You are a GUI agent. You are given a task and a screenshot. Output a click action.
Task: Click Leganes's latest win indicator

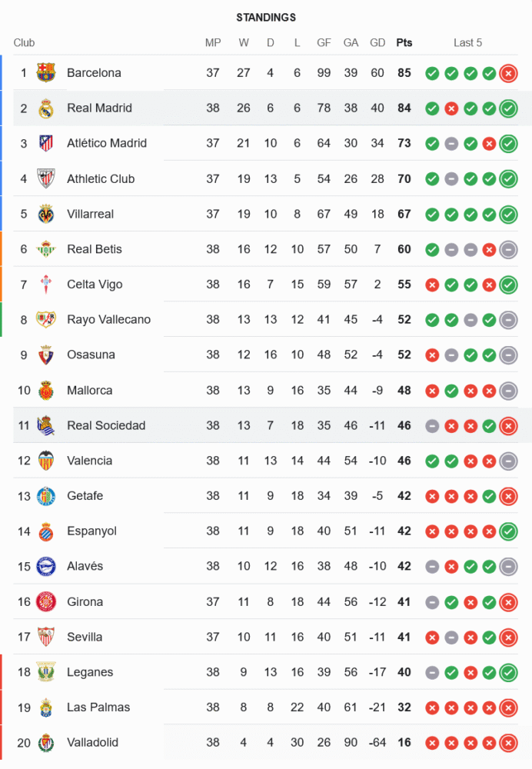pyautogui.click(x=508, y=672)
